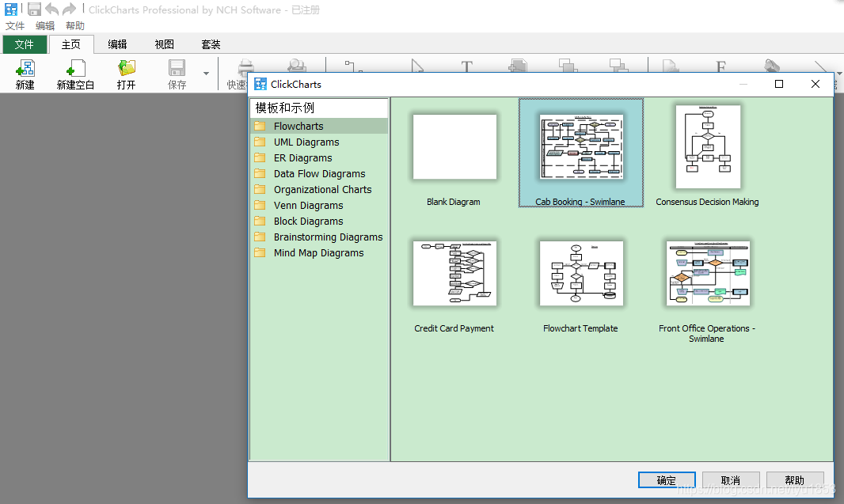Switch to the 编辑 ribbon tab
The width and height of the screenshot is (844, 504).
(x=117, y=44)
